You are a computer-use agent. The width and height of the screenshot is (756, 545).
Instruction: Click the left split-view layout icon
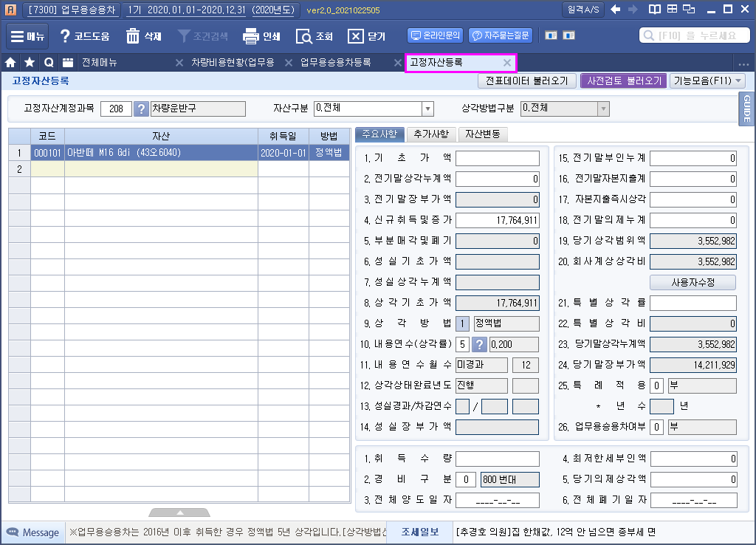(551, 35)
